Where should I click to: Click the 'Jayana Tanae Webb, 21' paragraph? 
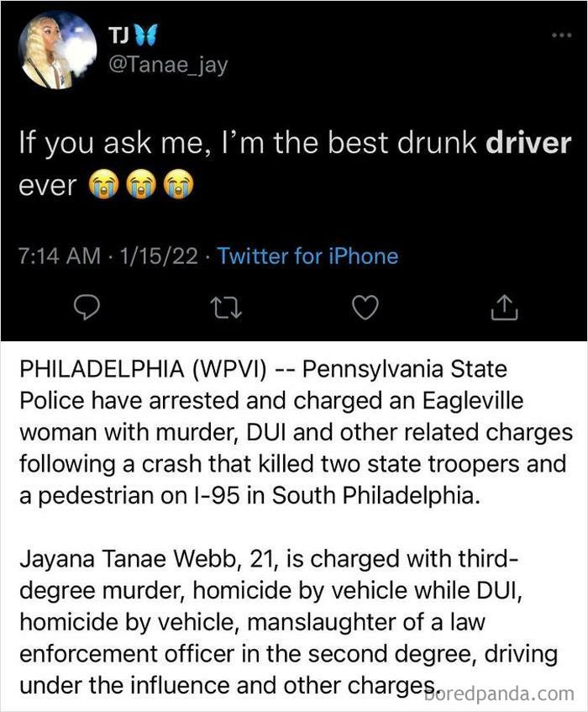click(x=291, y=622)
